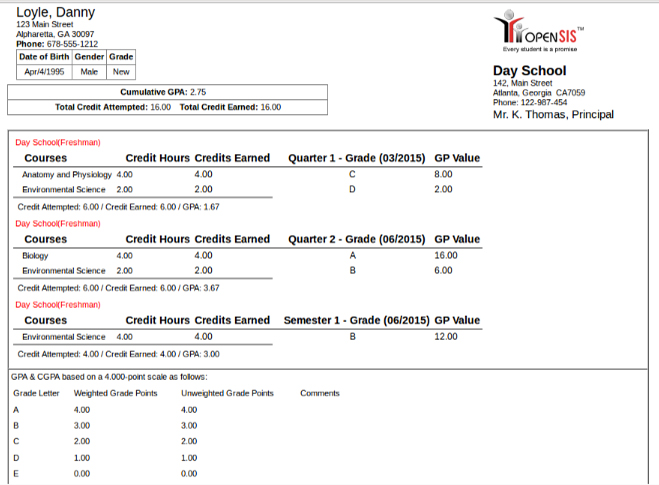Click the Cumulative GPA 2.75 row

coord(167,92)
